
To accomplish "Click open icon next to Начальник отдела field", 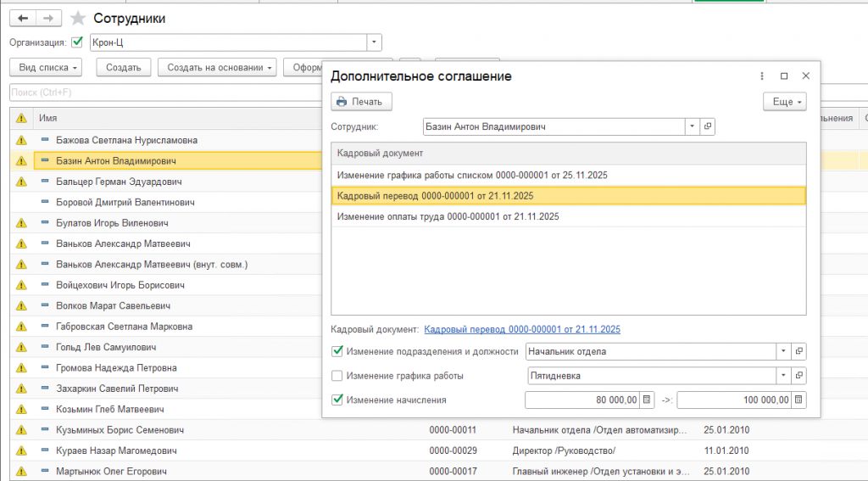I will pos(798,351).
